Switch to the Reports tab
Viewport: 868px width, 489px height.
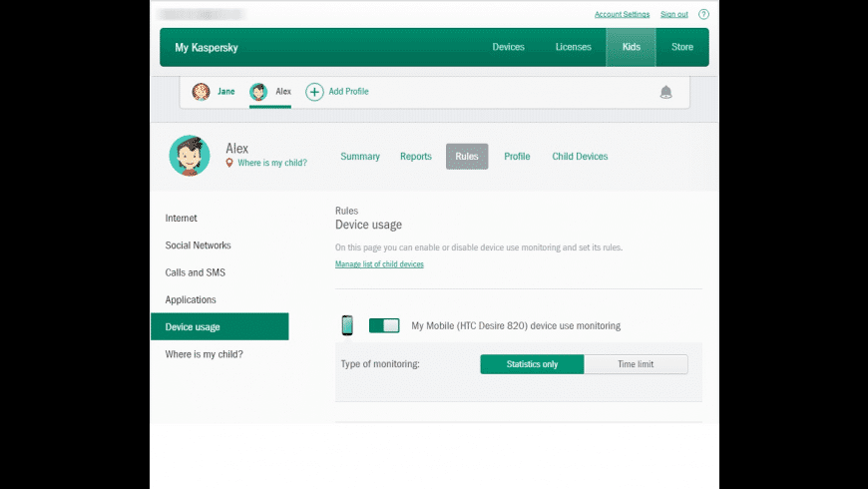(416, 156)
